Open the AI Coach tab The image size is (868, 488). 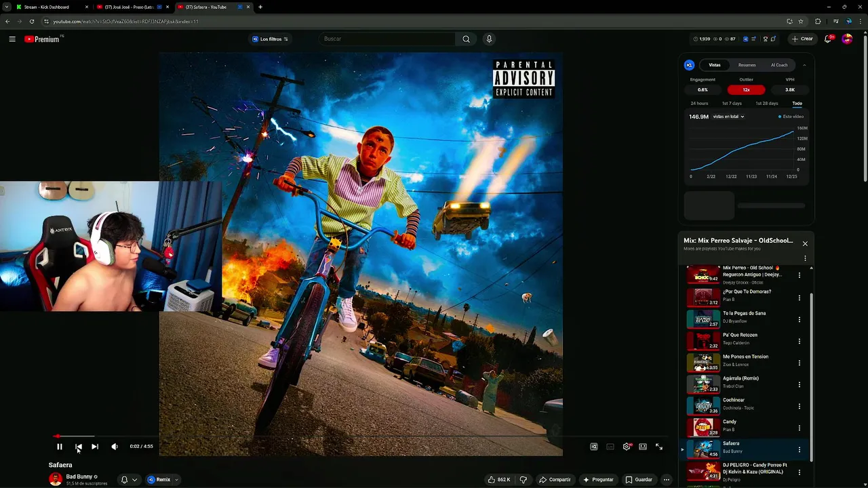point(779,65)
